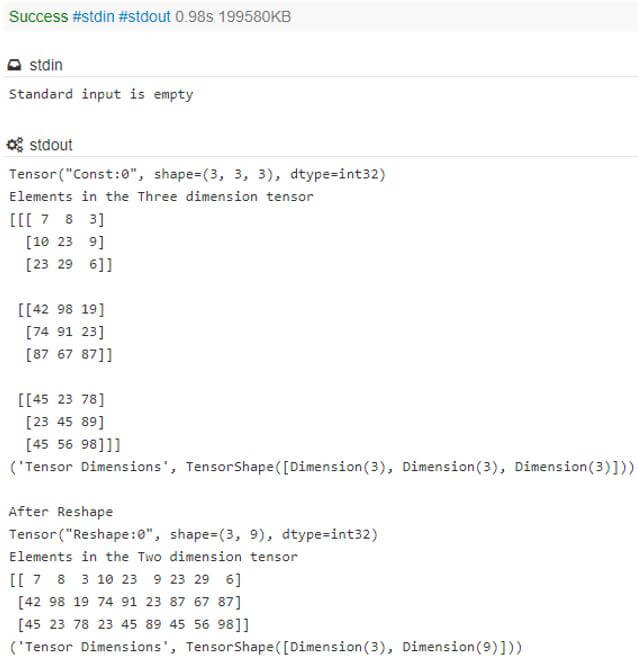Select the stdin section heading

(46, 65)
